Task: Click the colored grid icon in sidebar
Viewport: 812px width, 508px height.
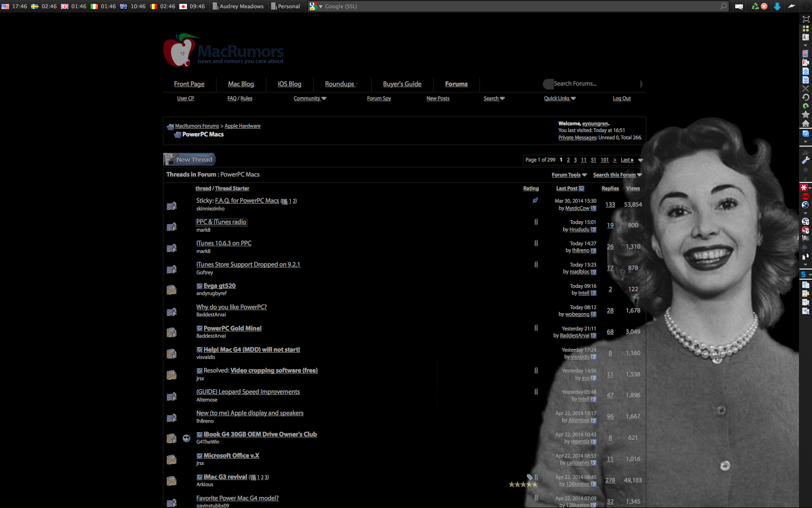Action: pos(806,29)
